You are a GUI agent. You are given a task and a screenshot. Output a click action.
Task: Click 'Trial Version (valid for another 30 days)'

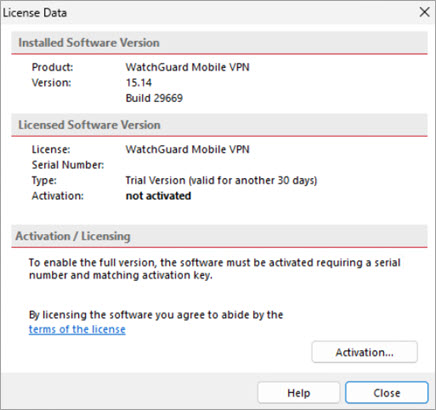click(221, 180)
